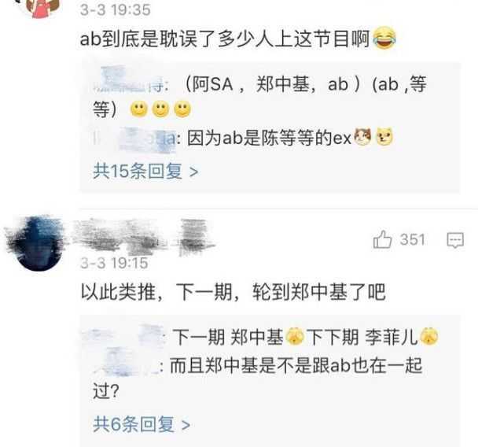Tap the laughing-crying emoji in first comment
Screen dimensions: 504x447
click(x=384, y=38)
